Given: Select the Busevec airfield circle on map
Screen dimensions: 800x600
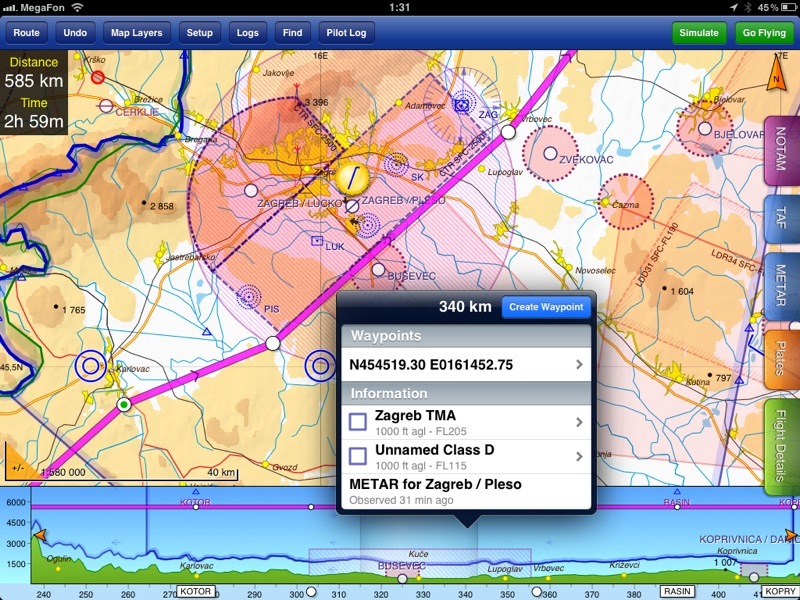Looking at the screenshot, I should tap(378, 269).
